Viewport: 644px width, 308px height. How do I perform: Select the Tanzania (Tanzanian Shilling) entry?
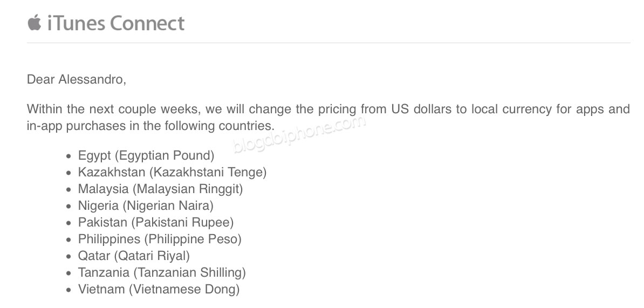click(x=162, y=273)
